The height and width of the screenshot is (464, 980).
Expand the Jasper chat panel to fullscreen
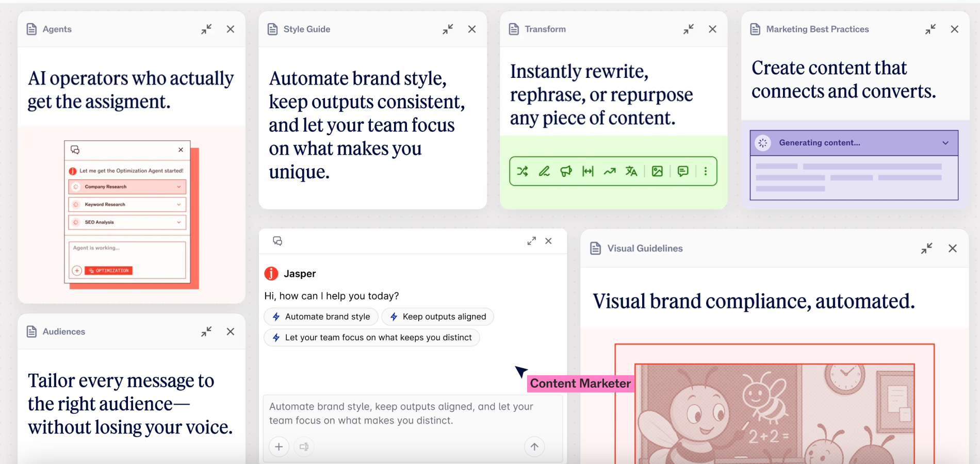coord(531,241)
